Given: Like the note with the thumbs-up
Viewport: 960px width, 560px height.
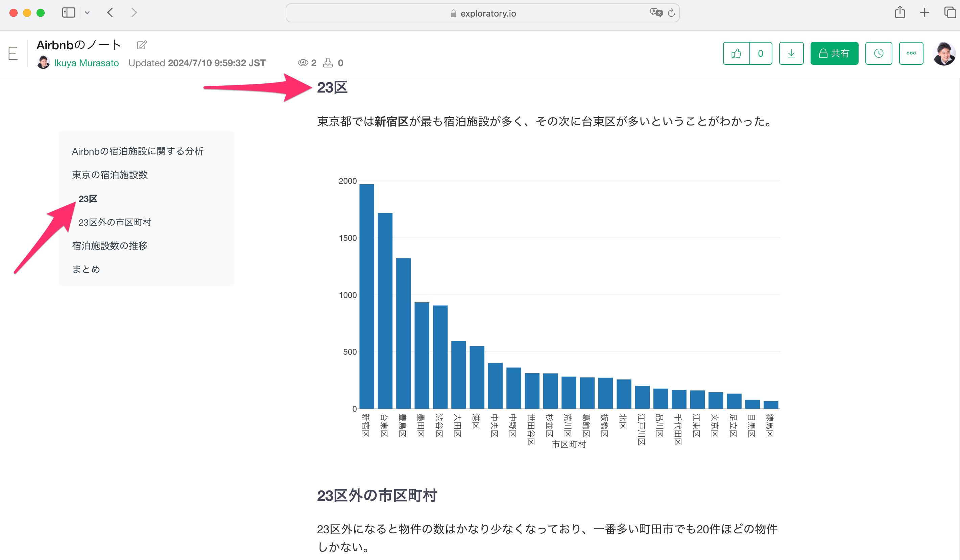Looking at the screenshot, I should click(x=736, y=53).
